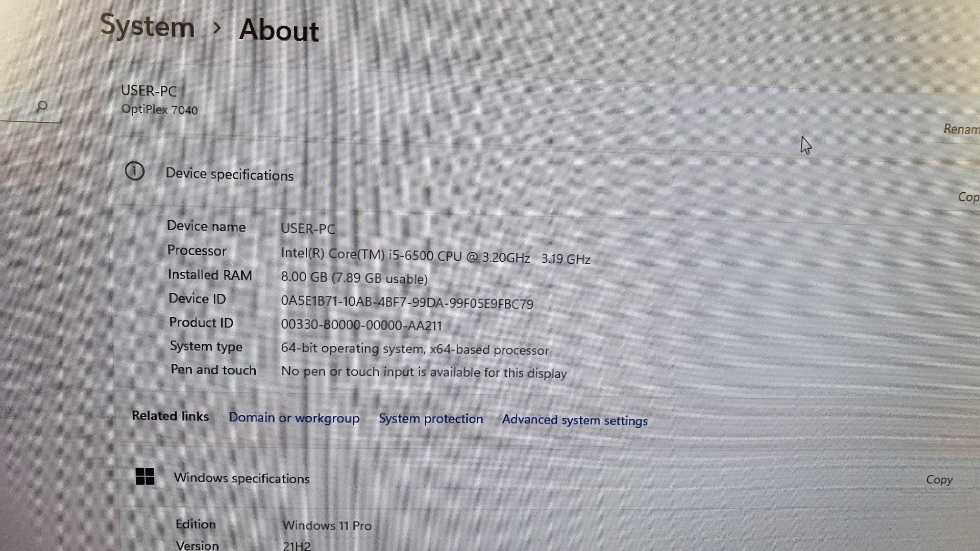Click the OptiPlex 7040 model label

click(x=159, y=110)
